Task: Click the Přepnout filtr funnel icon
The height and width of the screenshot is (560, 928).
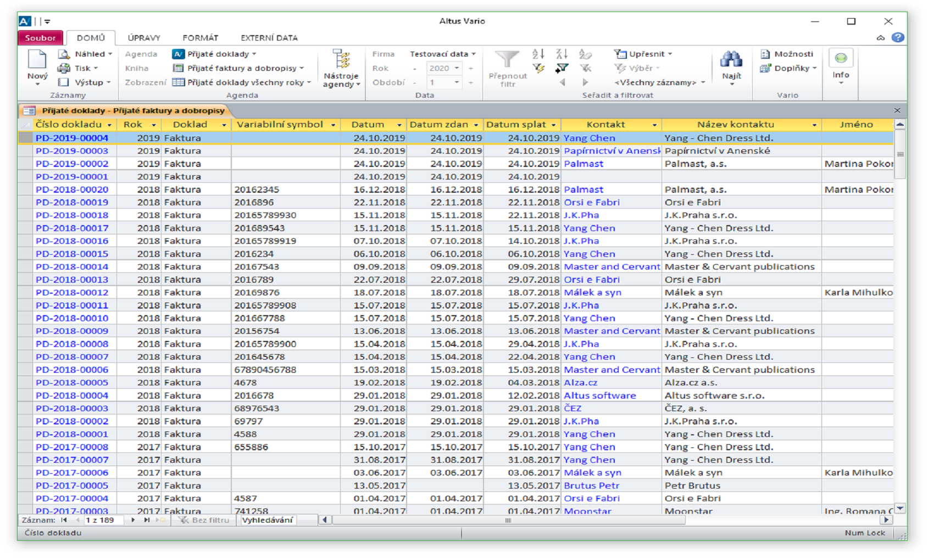Action: click(x=507, y=59)
